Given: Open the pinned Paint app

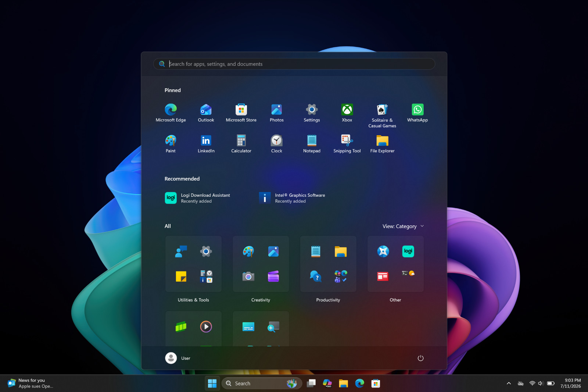Looking at the screenshot, I should pyautogui.click(x=171, y=144).
